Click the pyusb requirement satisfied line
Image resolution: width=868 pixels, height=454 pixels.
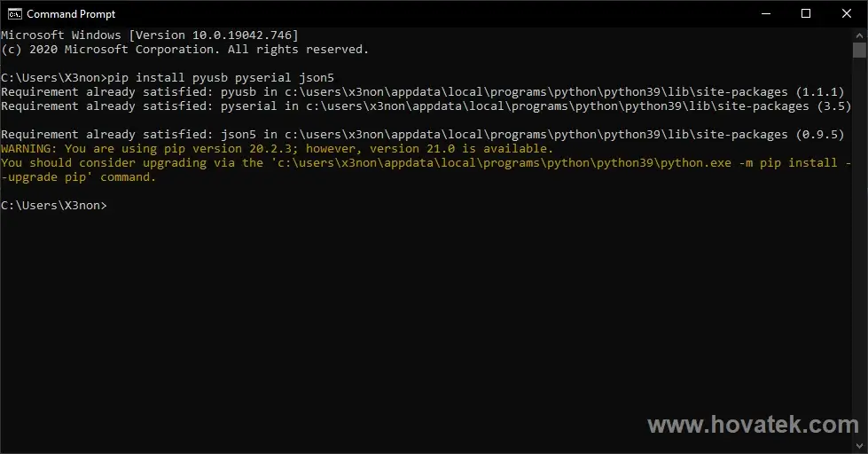pos(422,92)
